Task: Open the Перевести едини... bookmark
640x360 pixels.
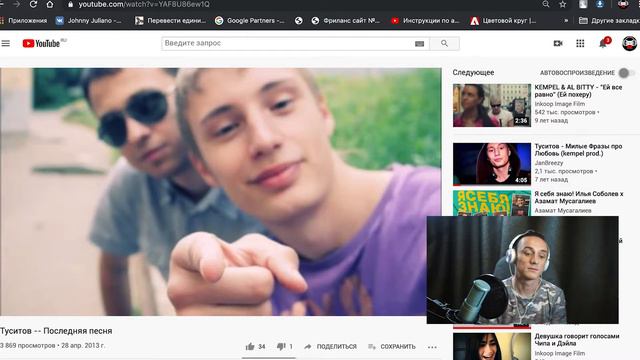Action: pyautogui.click(x=171, y=20)
